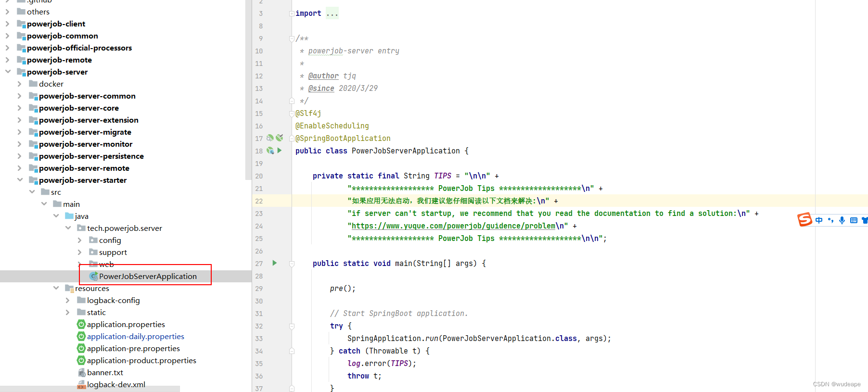The image size is (868, 392).
Task: Click the config package icon
Action: tap(93, 240)
